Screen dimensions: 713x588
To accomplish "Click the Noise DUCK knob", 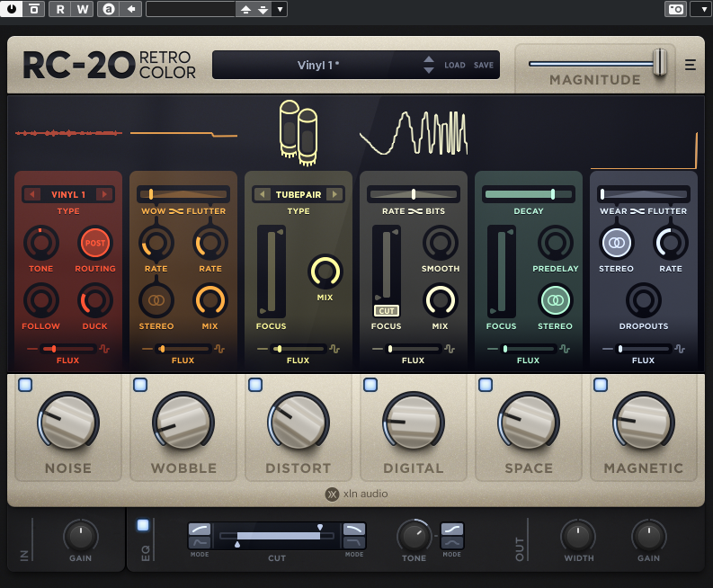I will tap(95, 300).
